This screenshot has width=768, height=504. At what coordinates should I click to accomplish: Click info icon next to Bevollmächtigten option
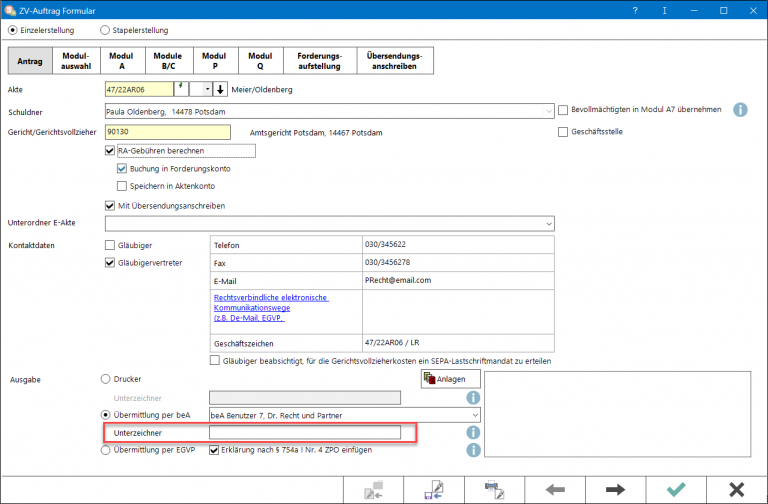(x=740, y=109)
